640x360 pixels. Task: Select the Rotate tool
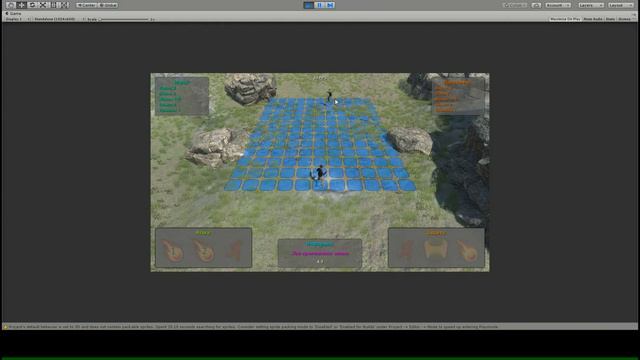[32, 5]
